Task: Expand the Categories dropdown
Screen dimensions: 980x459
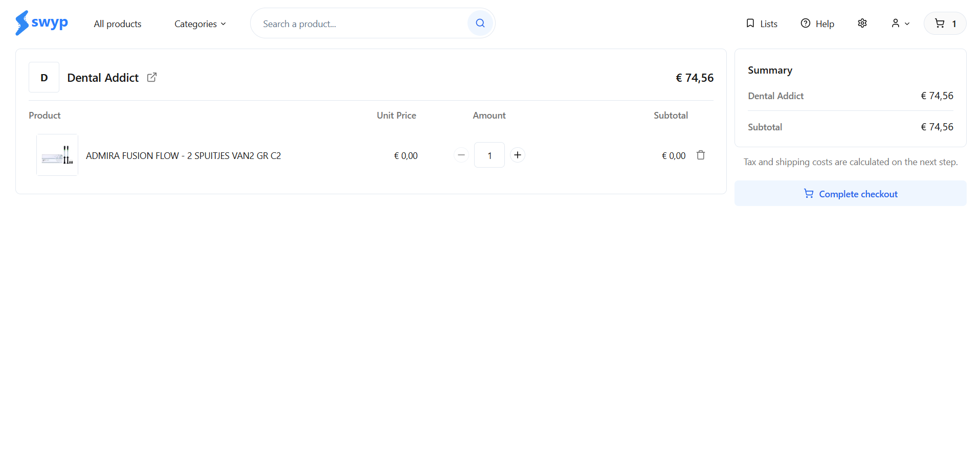Action: click(200, 24)
